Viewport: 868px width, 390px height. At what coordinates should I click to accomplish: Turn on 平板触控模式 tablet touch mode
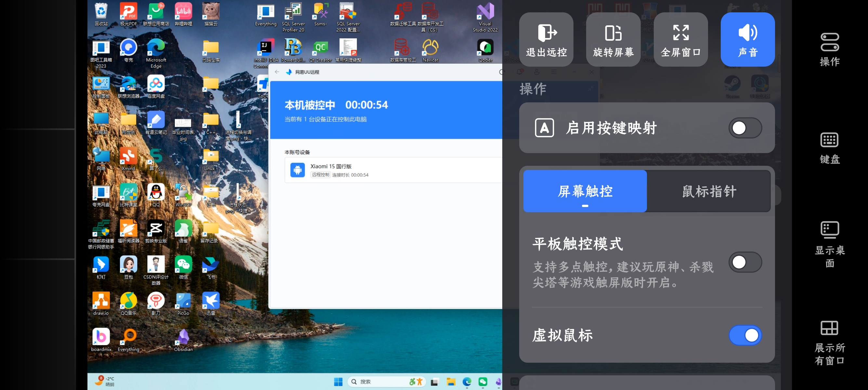745,262
